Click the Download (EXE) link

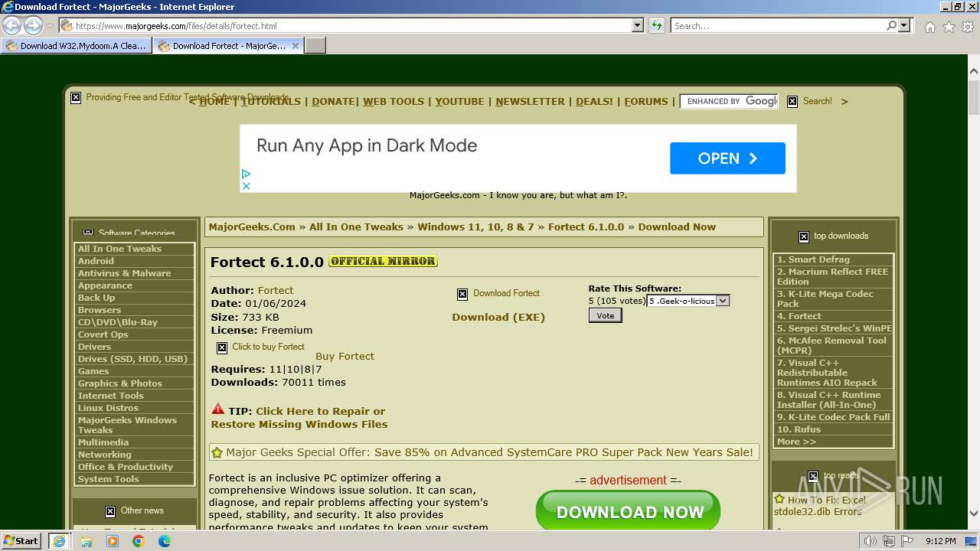pos(498,317)
